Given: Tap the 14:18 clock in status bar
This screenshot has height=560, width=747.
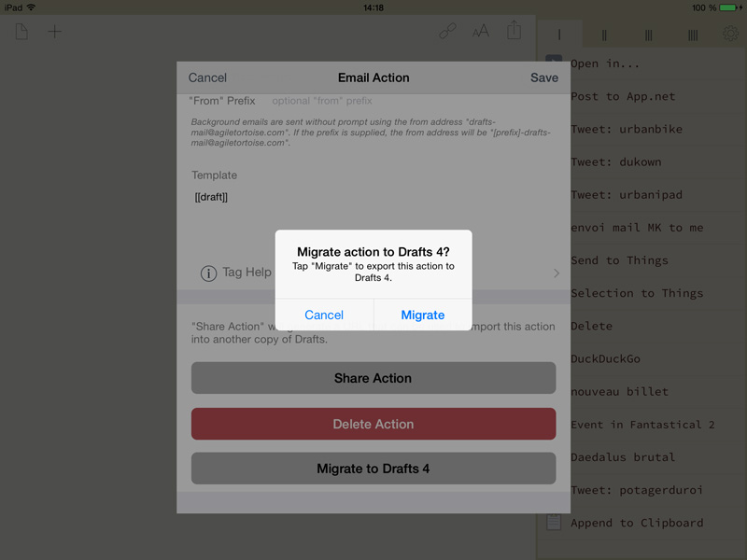Looking at the screenshot, I should (373, 7).
